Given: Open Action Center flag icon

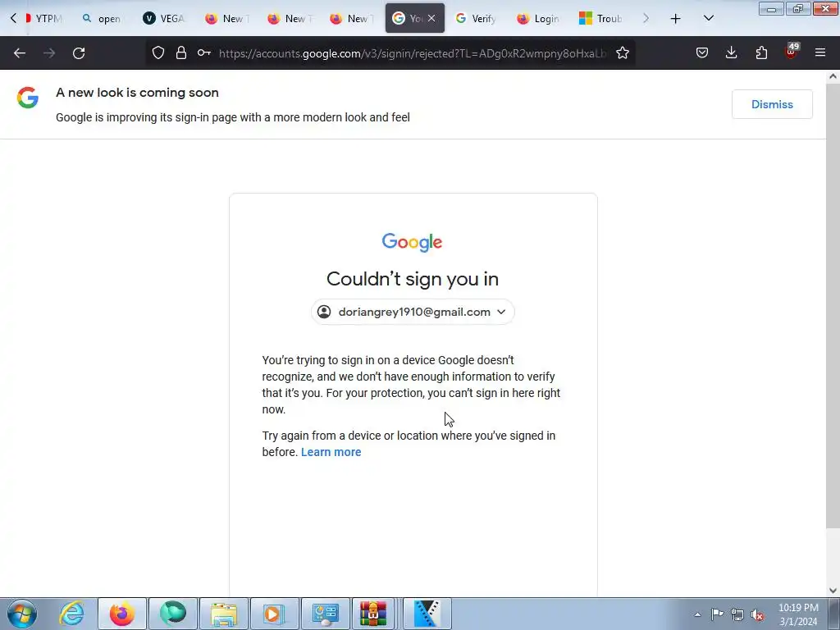Looking at the screenshot, I should (x=717, y=614).
